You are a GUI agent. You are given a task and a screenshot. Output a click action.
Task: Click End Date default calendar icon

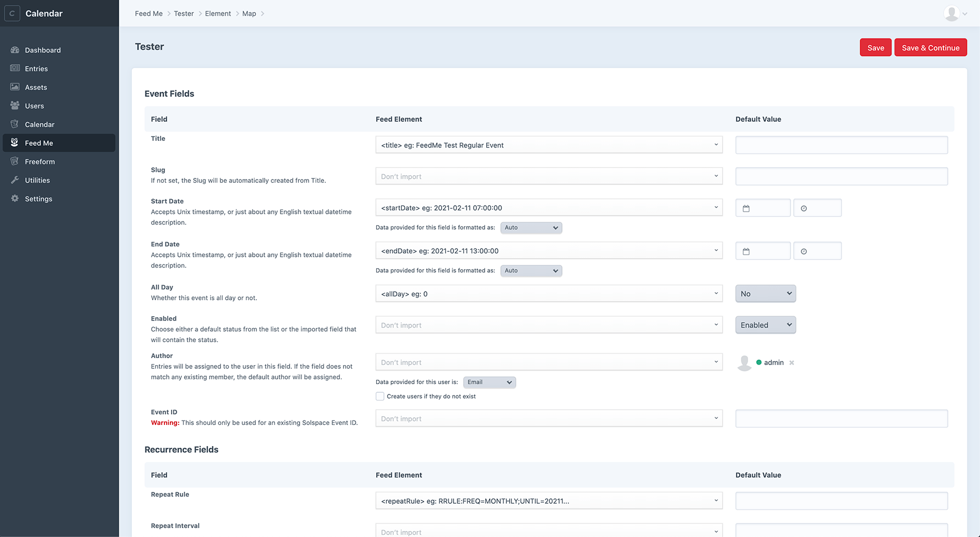746,251
